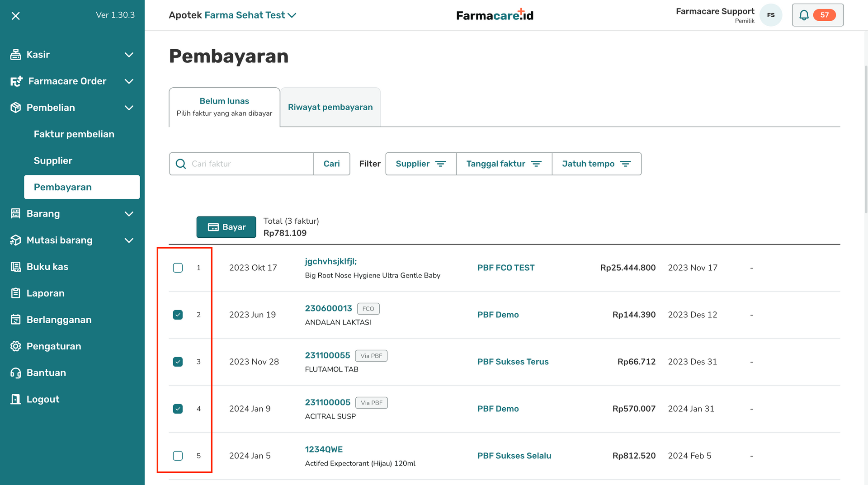Click the Logout door icon

pos(16,399)
